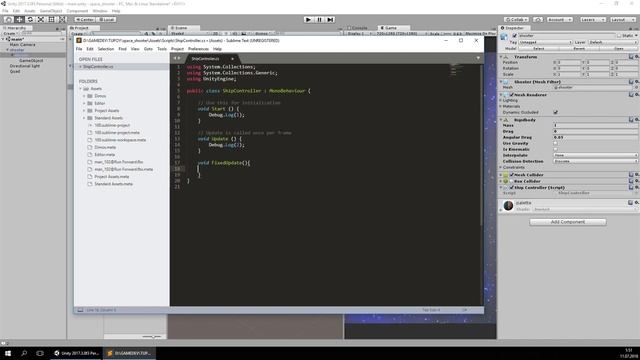The height and width of the screenshot is (360, 640).
Task: Open Sublime's Goto menu
Action: (x=148, y=49)
